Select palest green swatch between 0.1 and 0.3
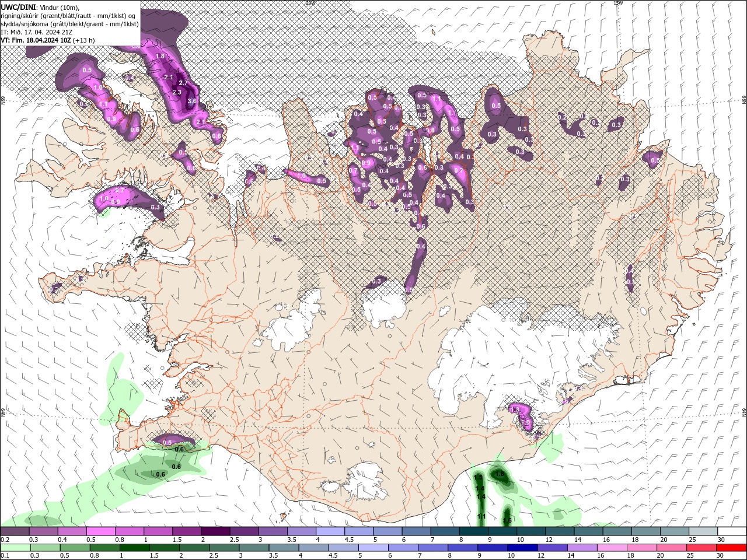Image resolution: width=747 pixels, height=560 pixels. click(15, 548)
